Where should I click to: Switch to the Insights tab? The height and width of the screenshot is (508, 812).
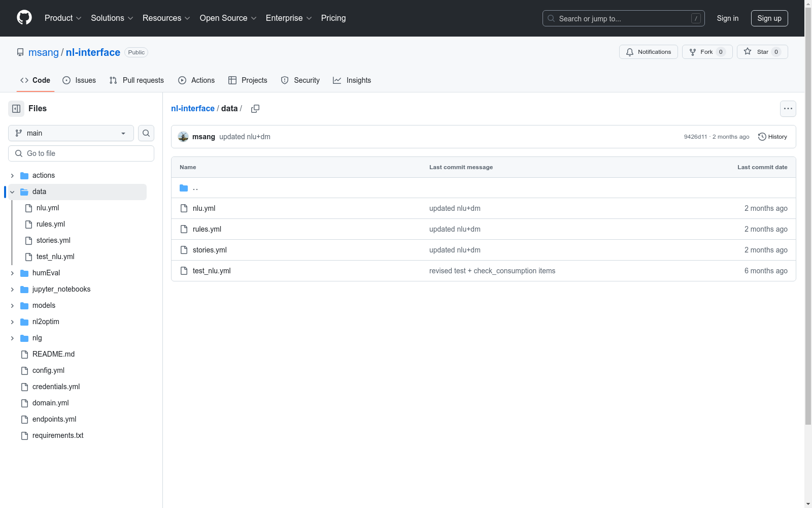pos(352,80)
